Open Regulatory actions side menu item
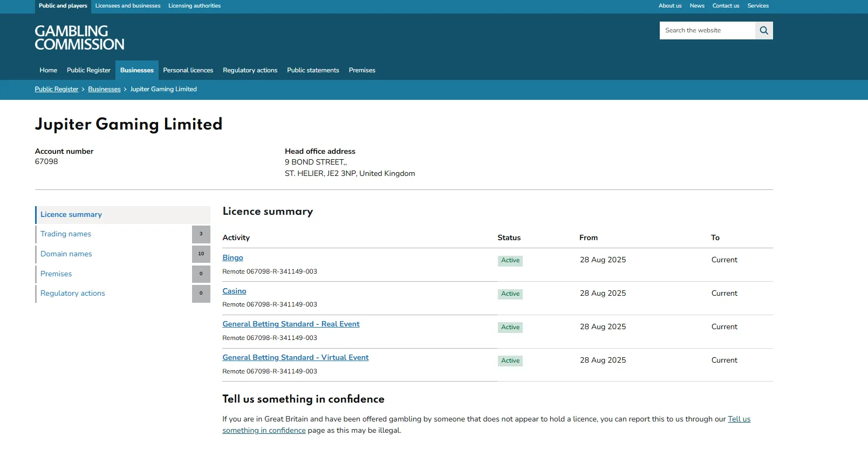Screen dimensions: 868x449 73,294
